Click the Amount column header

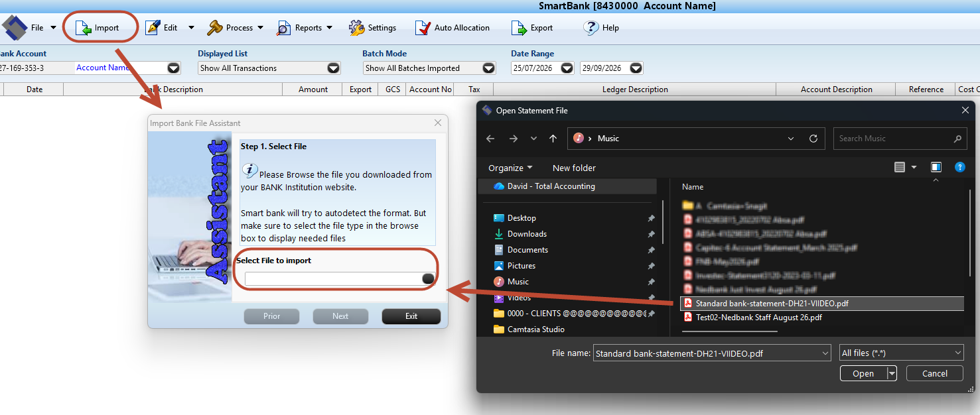pos(313,89)
